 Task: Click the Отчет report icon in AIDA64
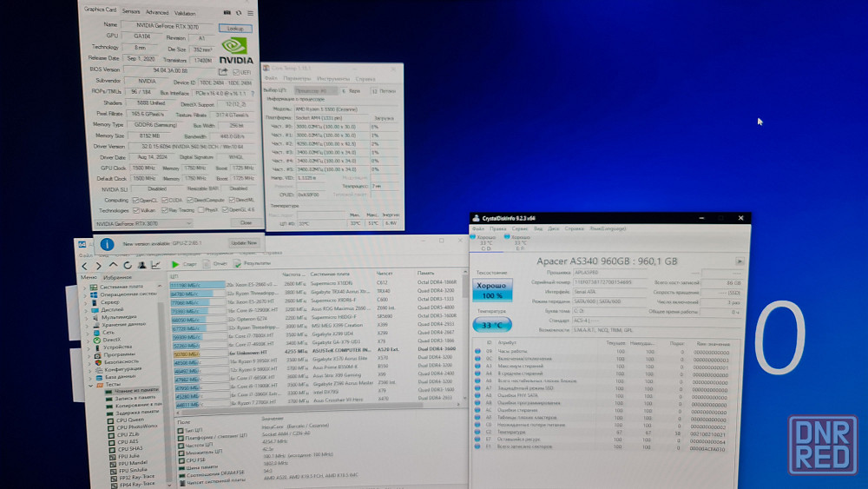point(206,263)
